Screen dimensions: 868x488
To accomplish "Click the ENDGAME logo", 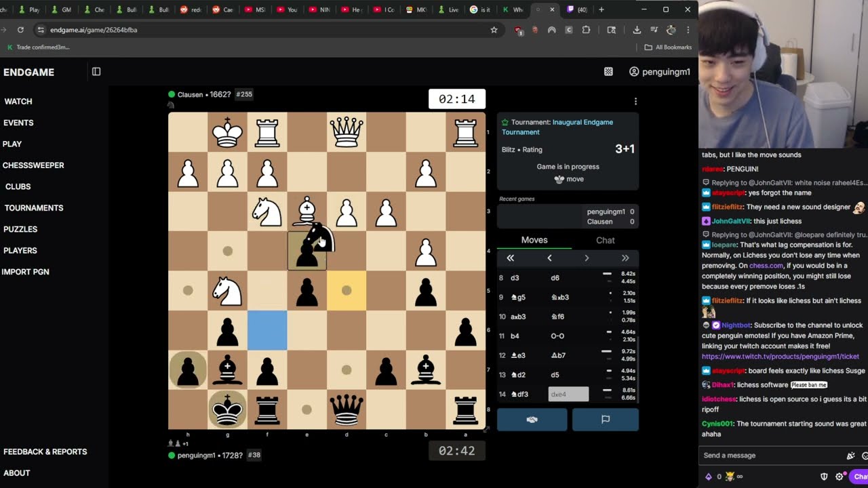I will point(28,73).
